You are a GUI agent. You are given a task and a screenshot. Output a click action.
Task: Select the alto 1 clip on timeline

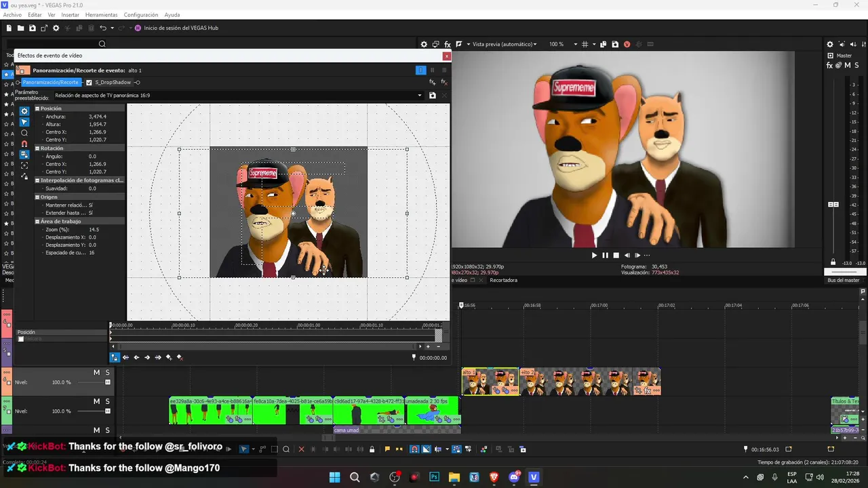490,382
